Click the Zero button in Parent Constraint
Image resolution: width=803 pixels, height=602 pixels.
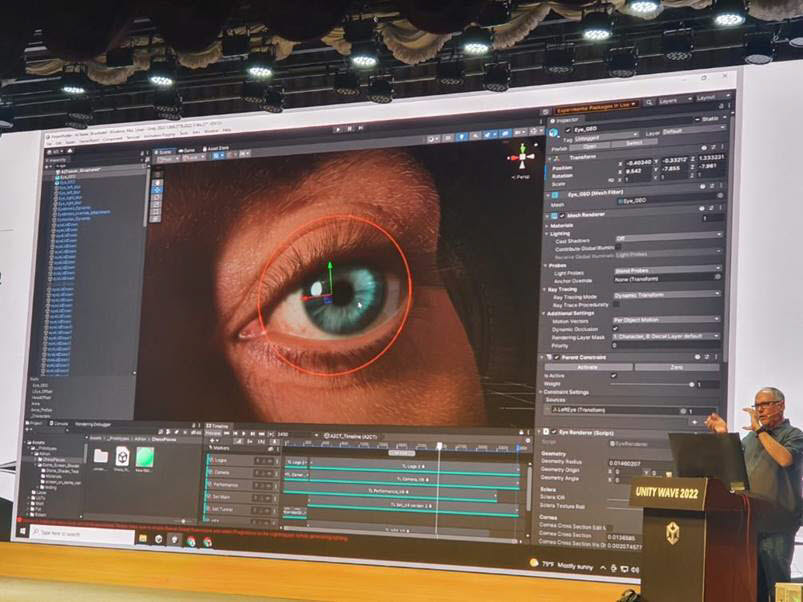click(676, 367)
